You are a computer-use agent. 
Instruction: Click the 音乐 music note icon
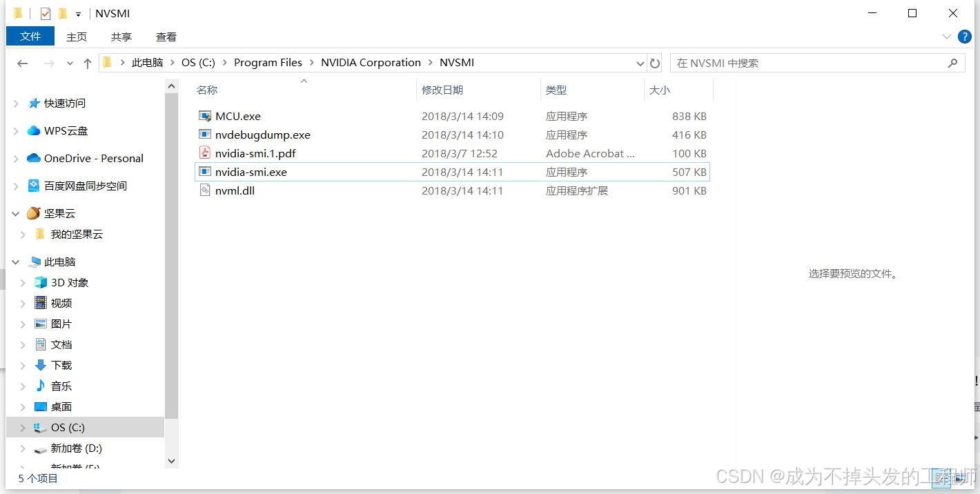click(x=41, y=386)
